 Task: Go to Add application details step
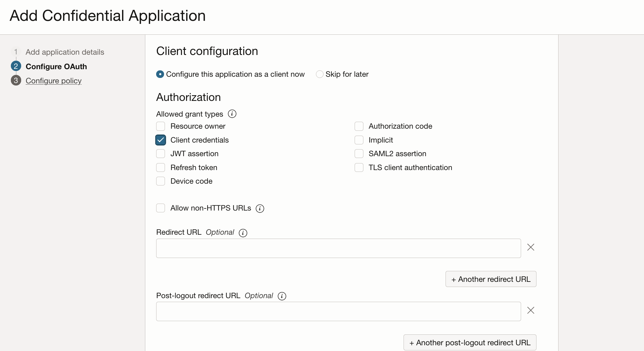coord(65,52)
